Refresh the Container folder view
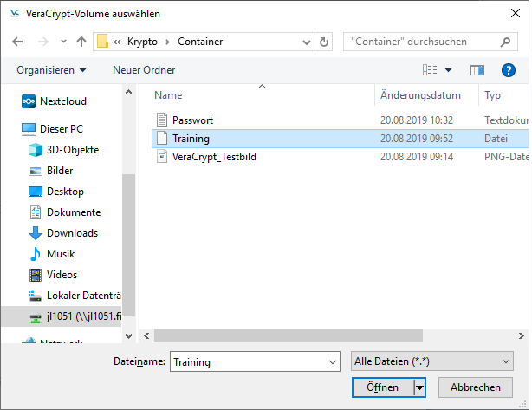Image resolution: width=532 pixels, height=410 pixels. [x=324, y=42]
